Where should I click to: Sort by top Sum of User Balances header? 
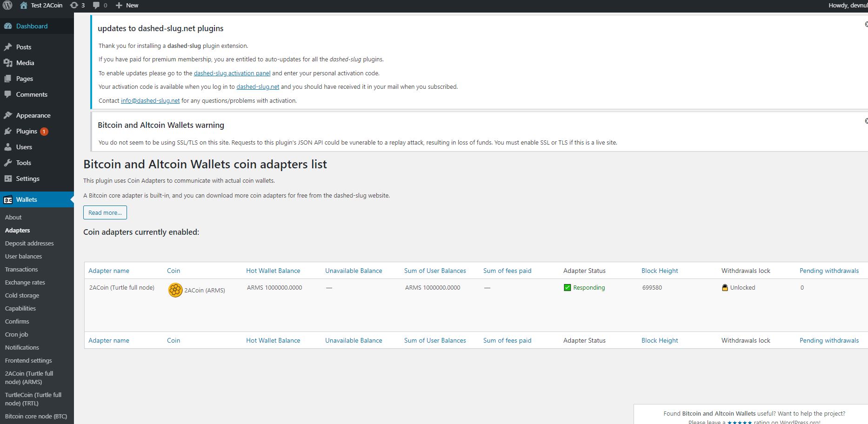point(435,271)
